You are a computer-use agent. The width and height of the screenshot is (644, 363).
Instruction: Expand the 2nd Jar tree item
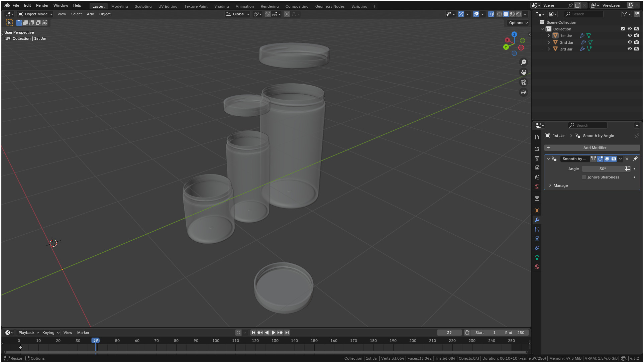coord(549,42)
